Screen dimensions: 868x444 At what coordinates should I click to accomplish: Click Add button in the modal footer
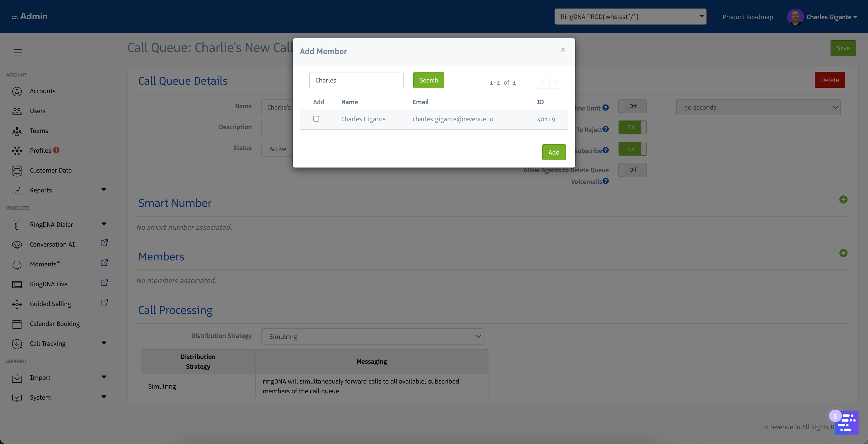(554, 152)
